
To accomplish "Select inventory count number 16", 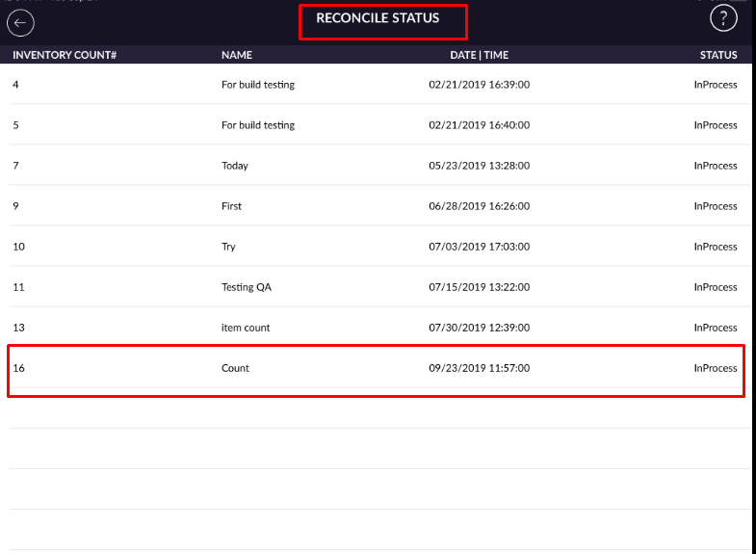I will 18,368.
